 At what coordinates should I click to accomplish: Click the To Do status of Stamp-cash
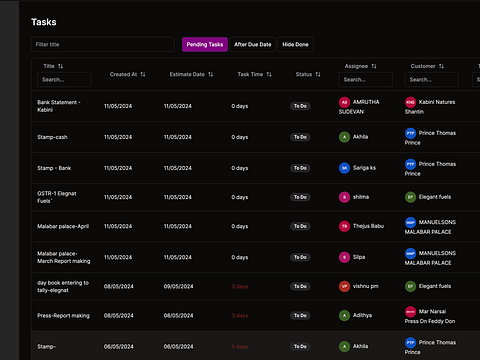pyautogui.click(x=300, y=137)
